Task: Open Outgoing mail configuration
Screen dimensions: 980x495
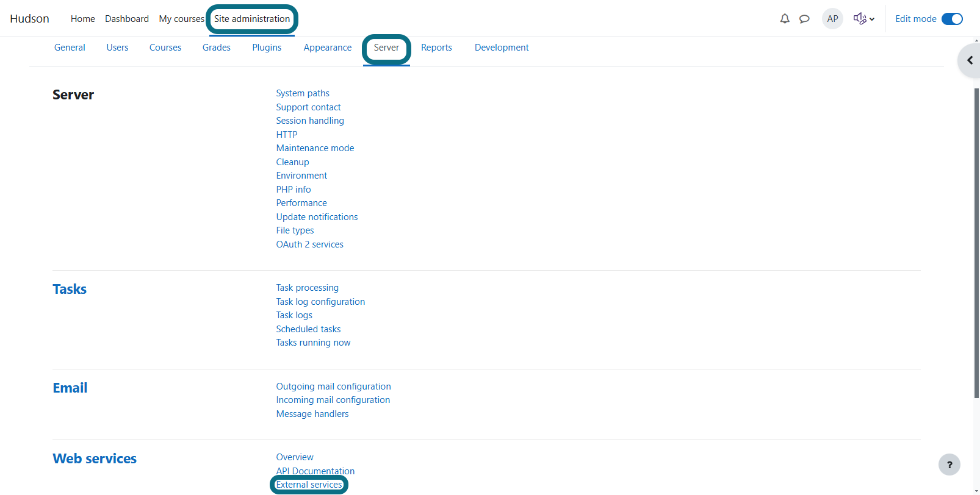Action: tap(333, 386)
